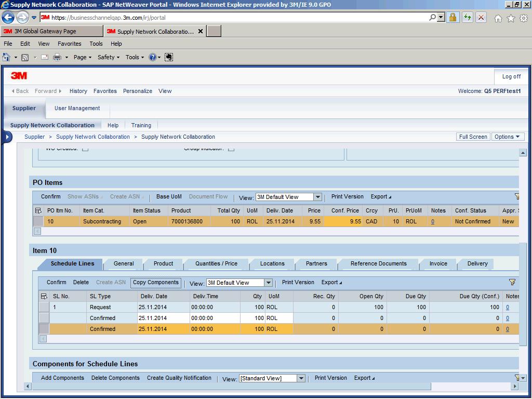The width and height of the screenshot is (532, 399).
Task: Switch to the User Management tab
Action: coord(77,108)
